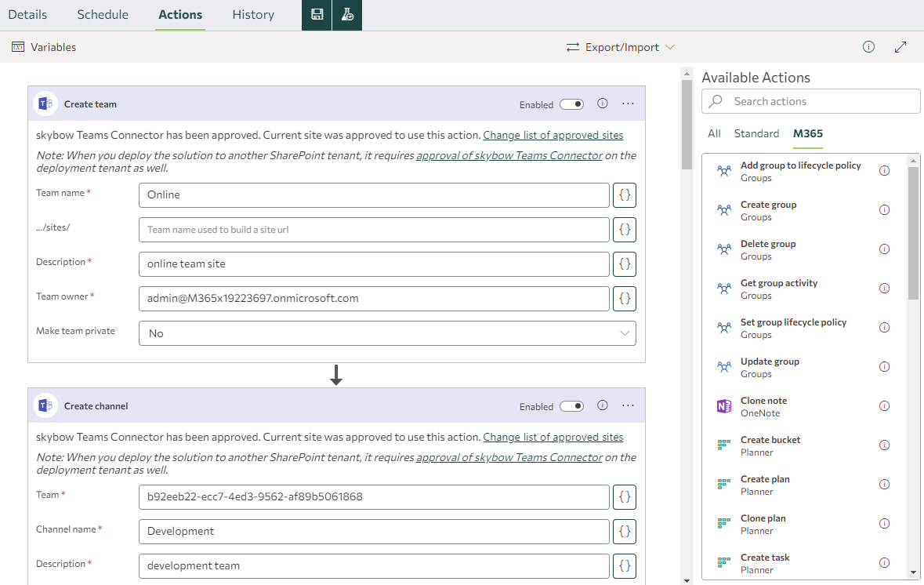Pick the Create bucket Planner action
This screenshot has height=585, width=924.
[803, 446]
